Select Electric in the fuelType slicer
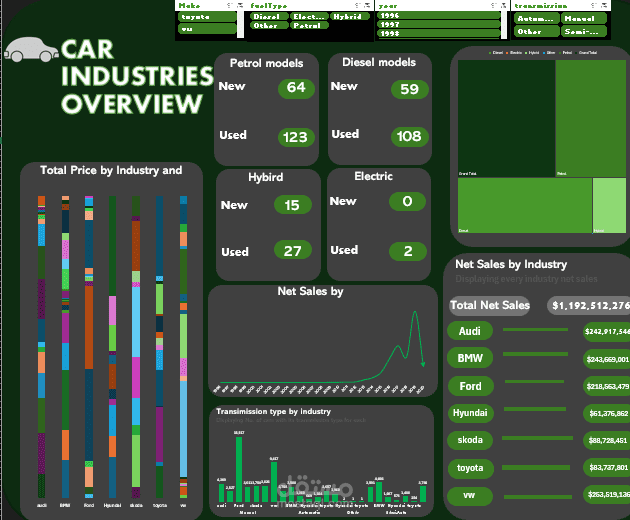Screen dimensions: 630x520 click(309, 16)
